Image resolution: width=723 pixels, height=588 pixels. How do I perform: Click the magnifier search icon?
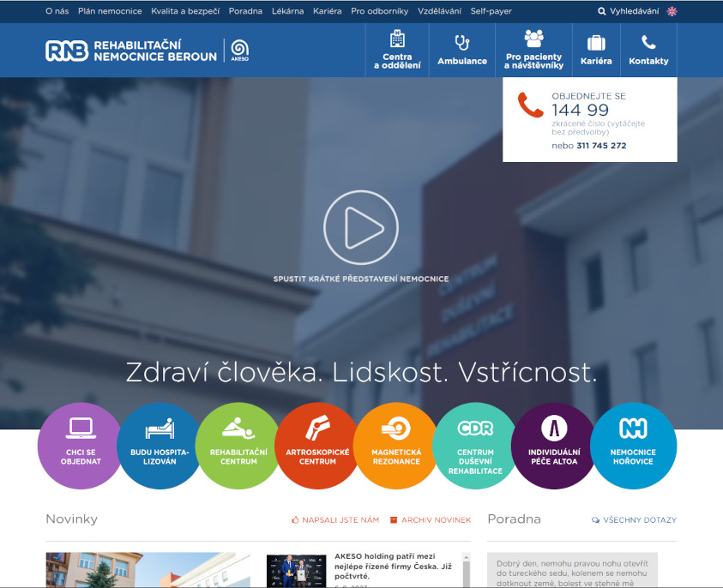pos(602,11)
